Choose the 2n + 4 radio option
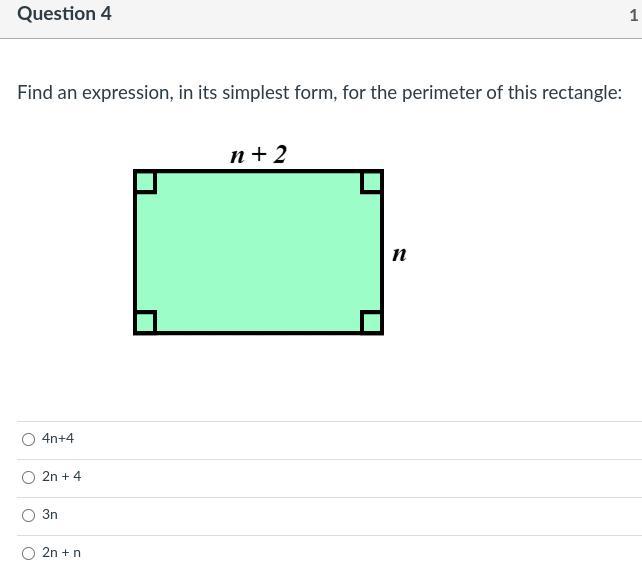642x587 pixels. click(28, 477)
